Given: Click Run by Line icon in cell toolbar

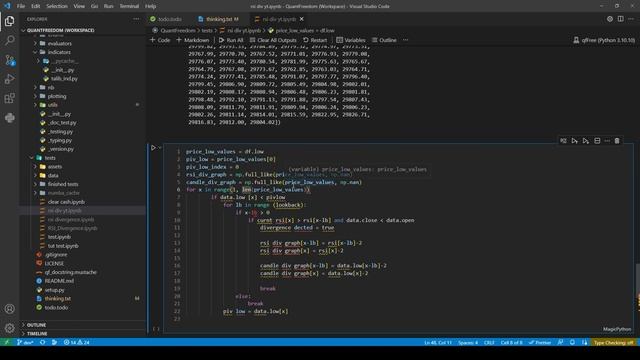Looking at the screenshot, I should 563,141.
